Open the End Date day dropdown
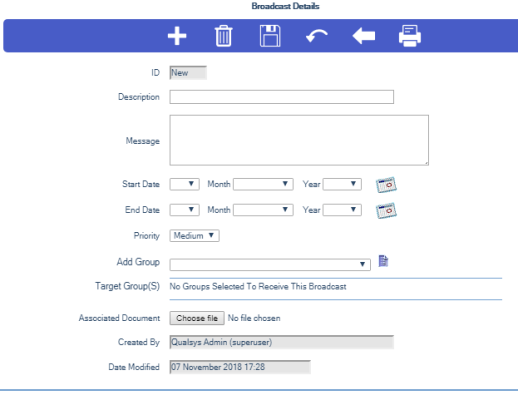Image resolution: width=518 pixels, height=400 pixels. tap(184, 210)
